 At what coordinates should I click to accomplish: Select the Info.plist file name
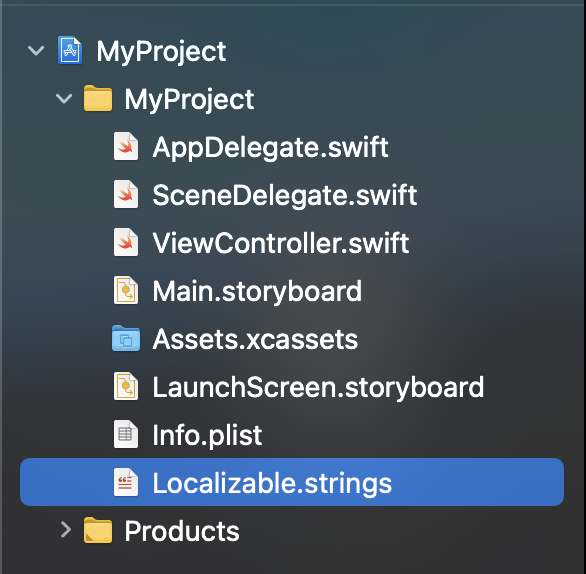pyautogui.click(x=207, y=435)
